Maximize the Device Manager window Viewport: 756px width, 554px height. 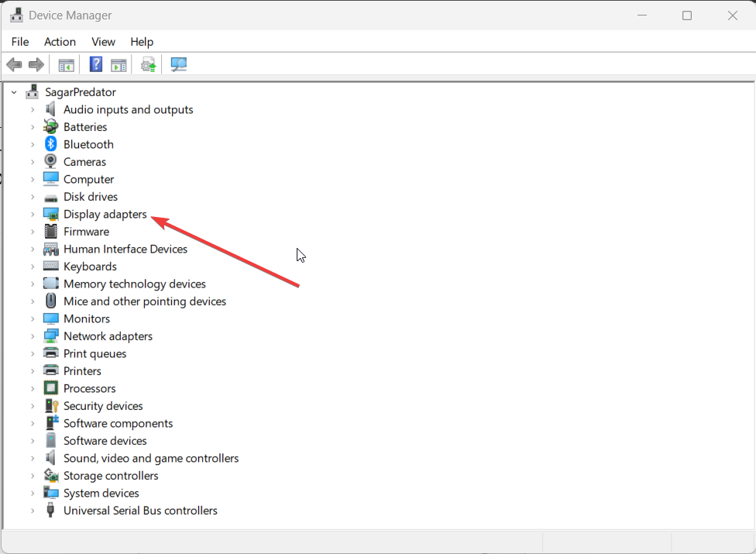point(687,15)
